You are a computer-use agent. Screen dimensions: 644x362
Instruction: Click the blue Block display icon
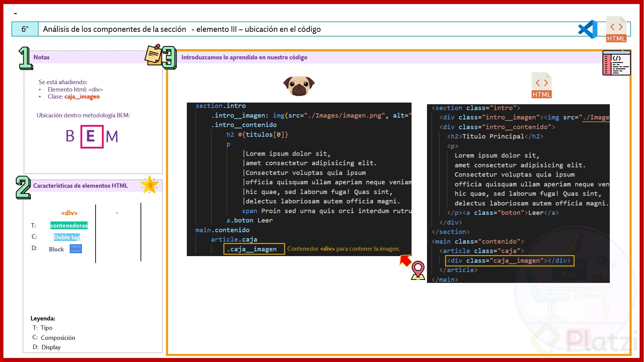tap(76, 249)
